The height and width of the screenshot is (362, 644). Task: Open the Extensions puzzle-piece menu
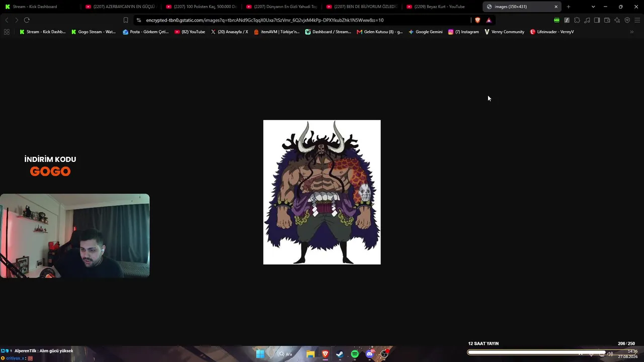coord(577,20)
